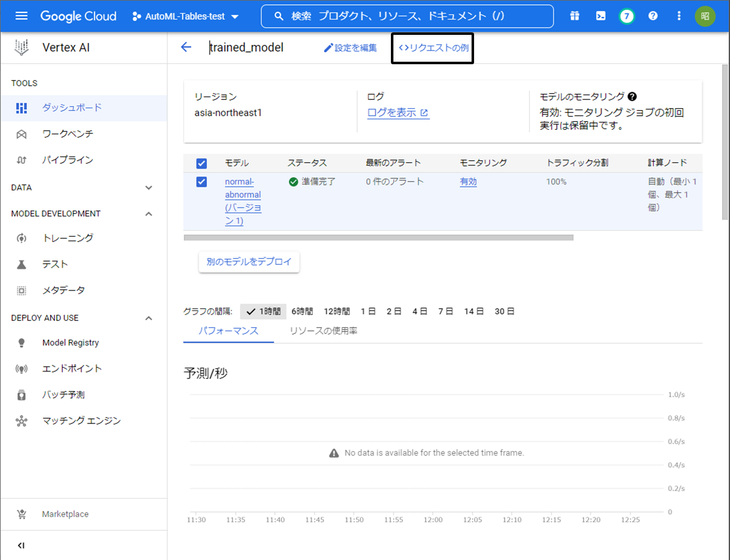Click the pipeline icon
This screenshot has height=560, width=730.
21,160
